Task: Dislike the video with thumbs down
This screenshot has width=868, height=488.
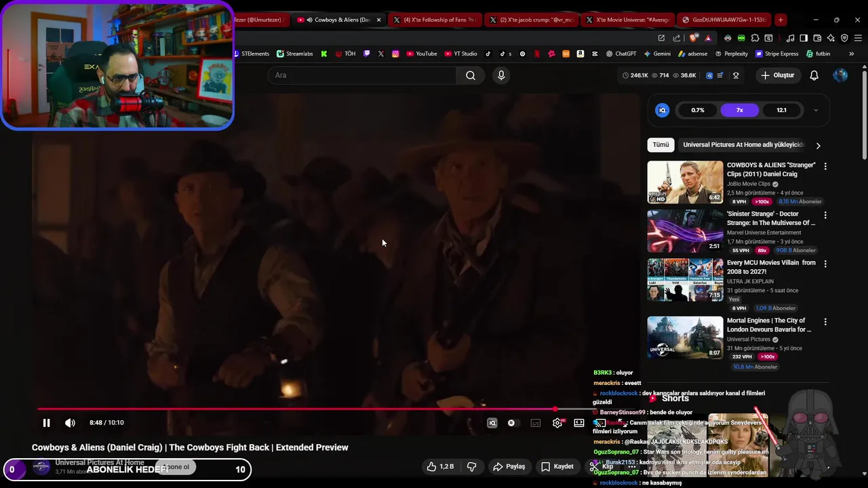Action: pyautogui.click(x=471, y=466)
